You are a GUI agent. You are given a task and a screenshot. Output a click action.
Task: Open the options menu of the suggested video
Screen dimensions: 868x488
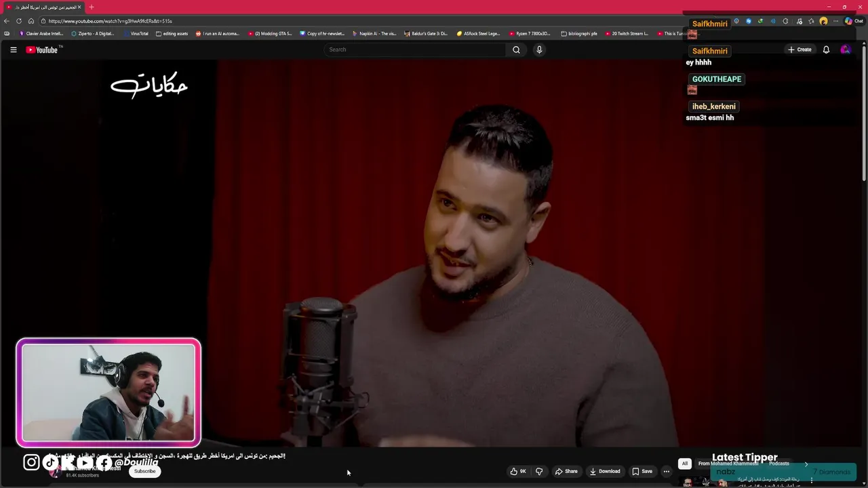(812, 481)
